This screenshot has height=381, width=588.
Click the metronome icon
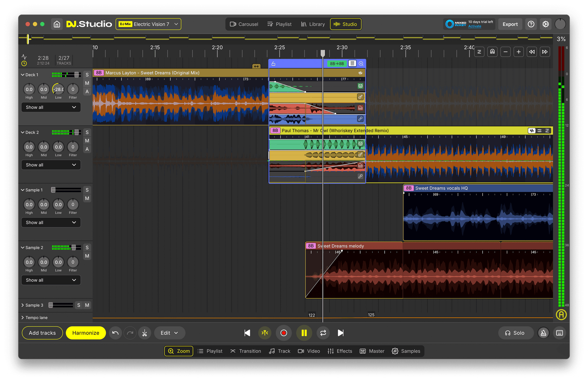[x=543, y=333]
